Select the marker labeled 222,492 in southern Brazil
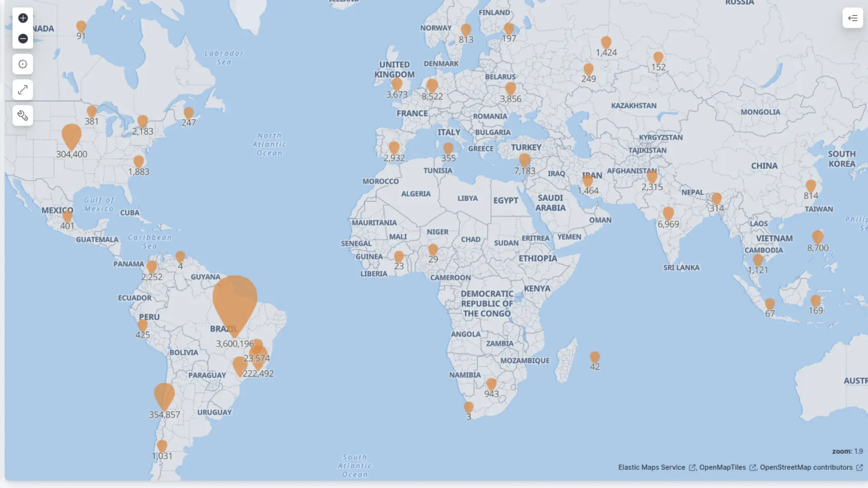Image resolution: width=868 pixels, height=488 pixels. (239, 367)
